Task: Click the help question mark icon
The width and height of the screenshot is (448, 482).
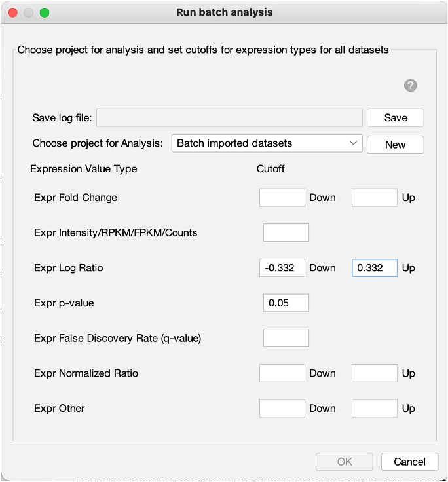Action: click(x=411, y=85)
